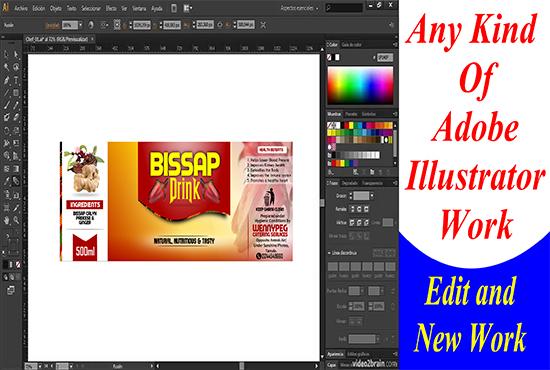The height and width of the screenshot is (370, 550).
Task: Open Adobe Bridge from the menu bar icon
Action: 174,8
